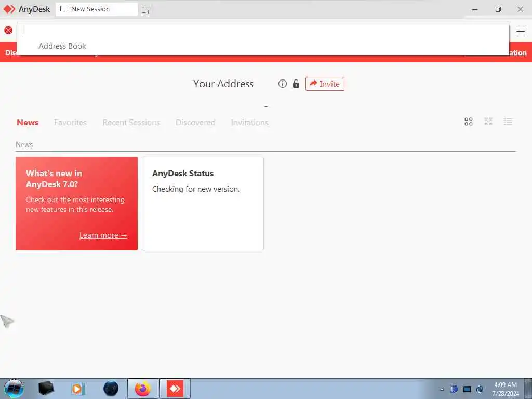Open the black folder icon on taskbar
Viewport: 532px width, 399px height.
coord(46,389)
